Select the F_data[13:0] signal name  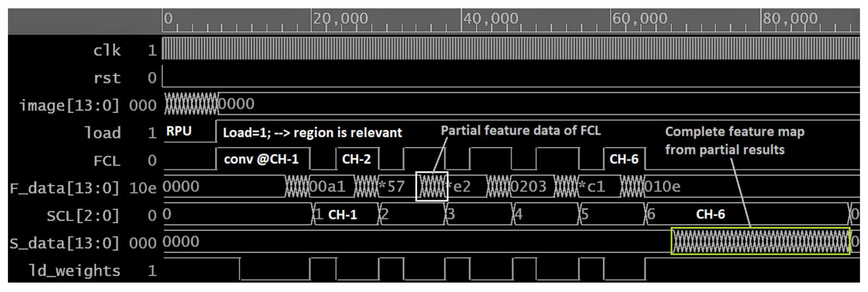click(x=65, y=188)
